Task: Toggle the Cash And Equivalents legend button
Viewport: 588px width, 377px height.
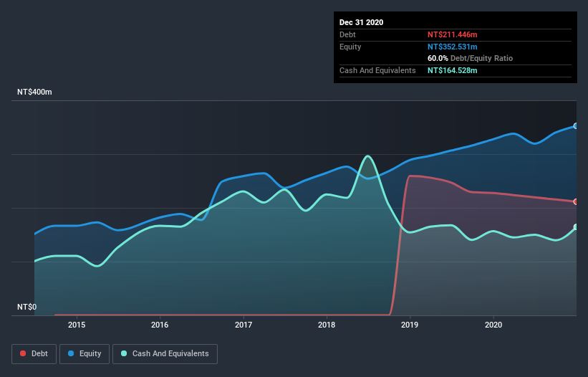Action: pyautogui.click(x=165, y=354)
